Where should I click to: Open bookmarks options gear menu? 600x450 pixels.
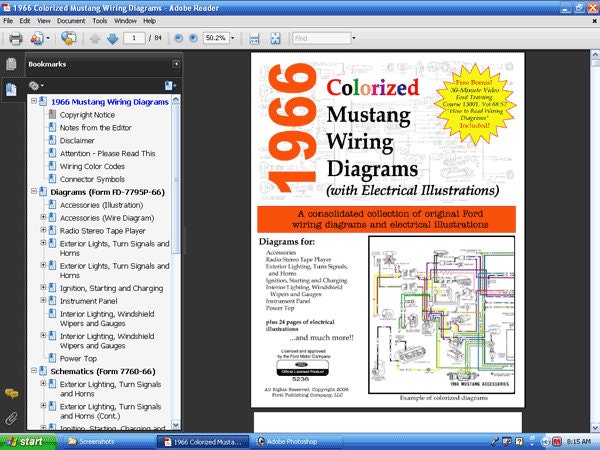pos(36,86)
